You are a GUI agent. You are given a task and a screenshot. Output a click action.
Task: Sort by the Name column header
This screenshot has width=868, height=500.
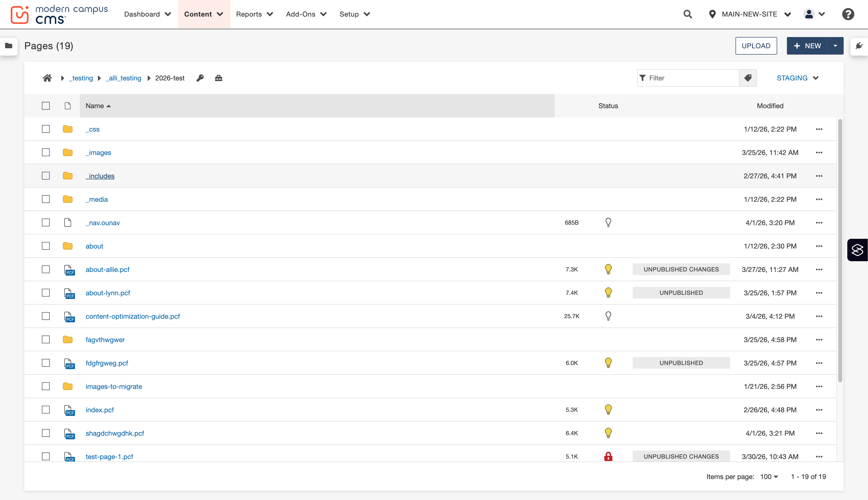click(x=317, y=106)
